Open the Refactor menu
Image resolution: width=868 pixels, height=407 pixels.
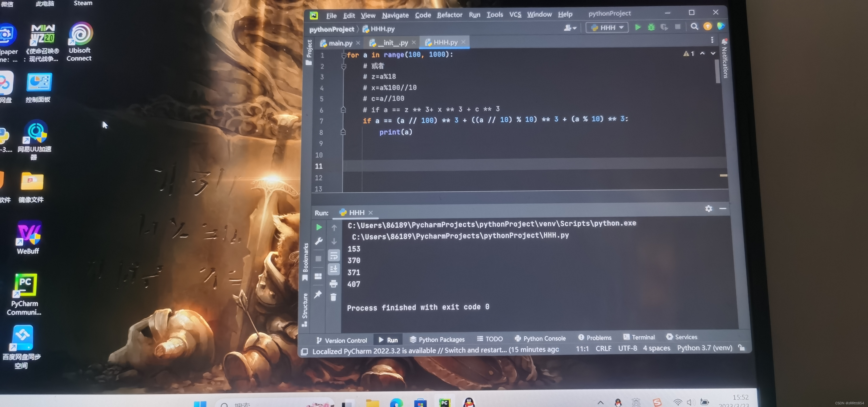[449, 15]
